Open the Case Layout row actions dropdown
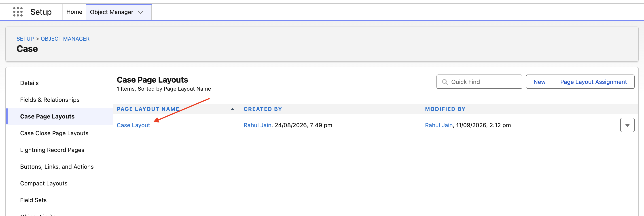Image resolution: width=644 pixels, height=216 pixels. point(627,125)
